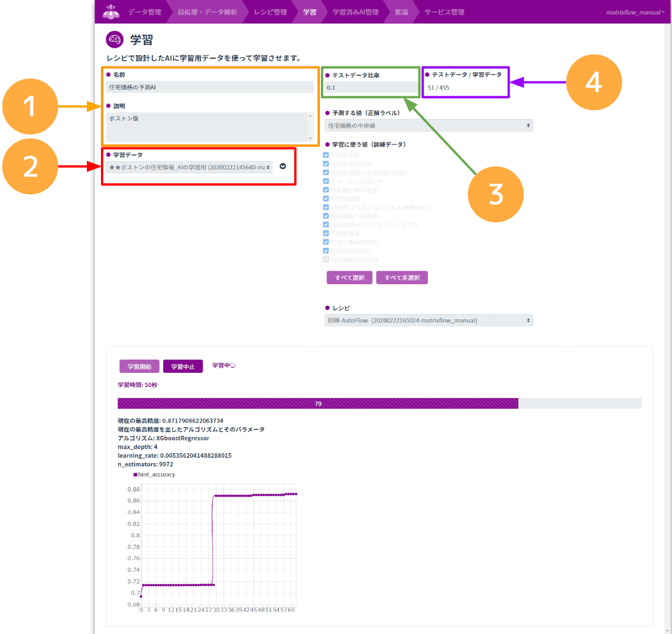
Task: Click the 学習中 loading spinner icon
Action: pos(232,366)
